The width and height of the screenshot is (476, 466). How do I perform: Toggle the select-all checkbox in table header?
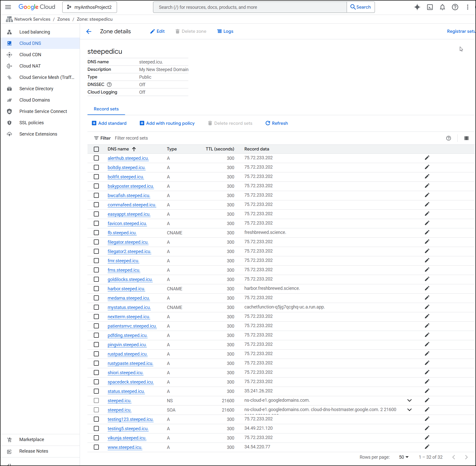[96, 149]
